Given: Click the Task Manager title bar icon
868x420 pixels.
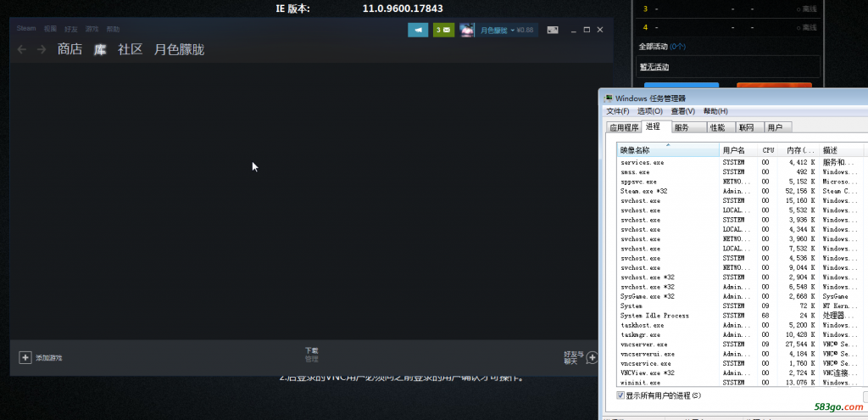Looking at the screenshot, I should coord(609,98).
